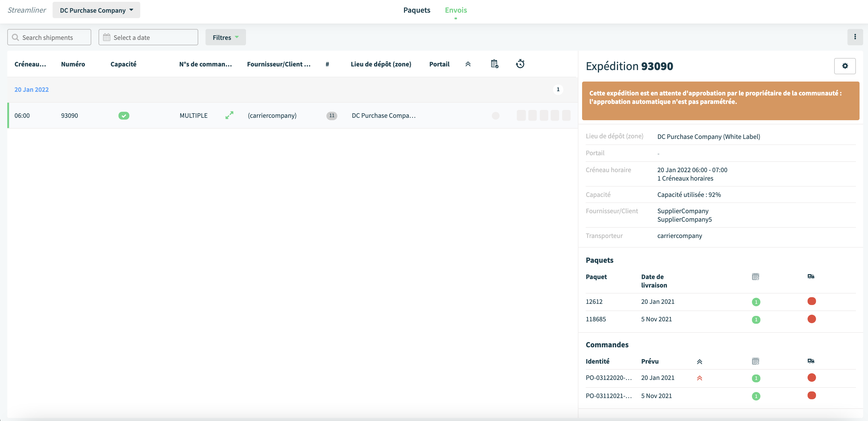
Task: Sort by Fournisseur/Client column header
Action: click(x=279, y=64)
